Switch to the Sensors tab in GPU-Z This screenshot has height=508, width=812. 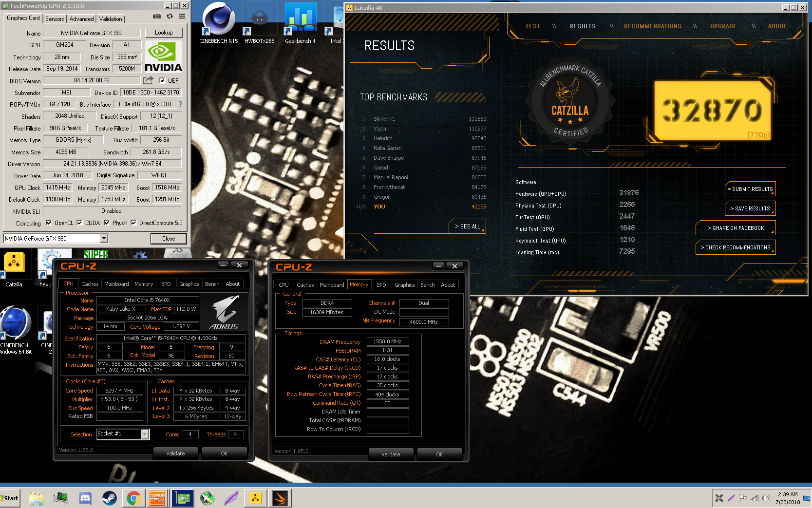coord(55,19)
